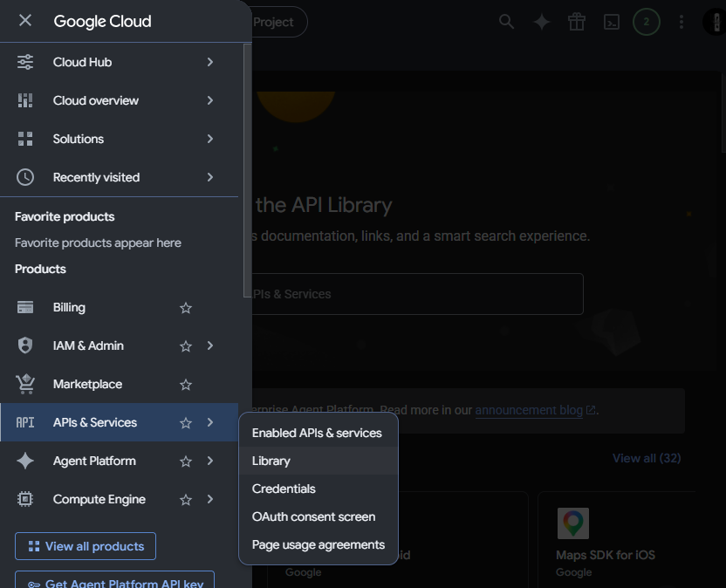Select the Marketplace label
Viewport: 726px width, 588px height.
[x=87, y=384]
